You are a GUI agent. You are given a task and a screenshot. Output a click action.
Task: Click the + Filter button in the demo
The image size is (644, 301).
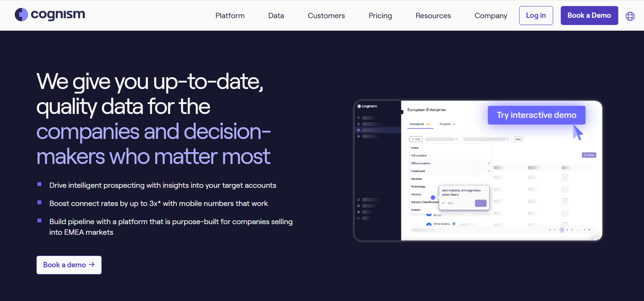coord(416,139)
